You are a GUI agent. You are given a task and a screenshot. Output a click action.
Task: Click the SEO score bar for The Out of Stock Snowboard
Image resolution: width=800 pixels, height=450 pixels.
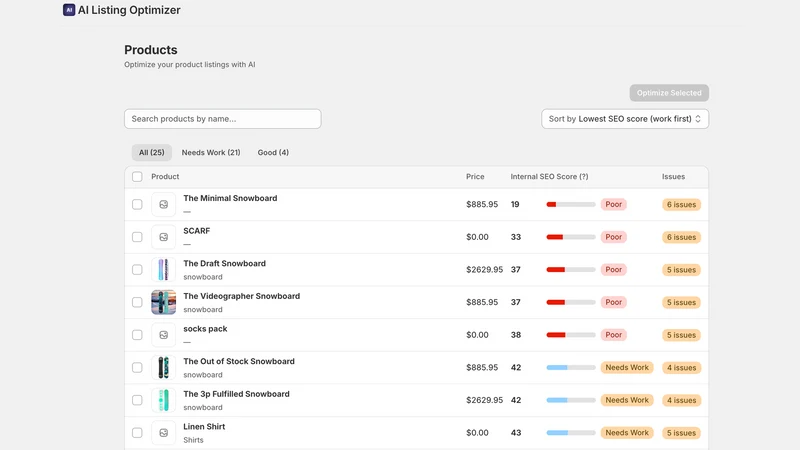coord(571,367)
